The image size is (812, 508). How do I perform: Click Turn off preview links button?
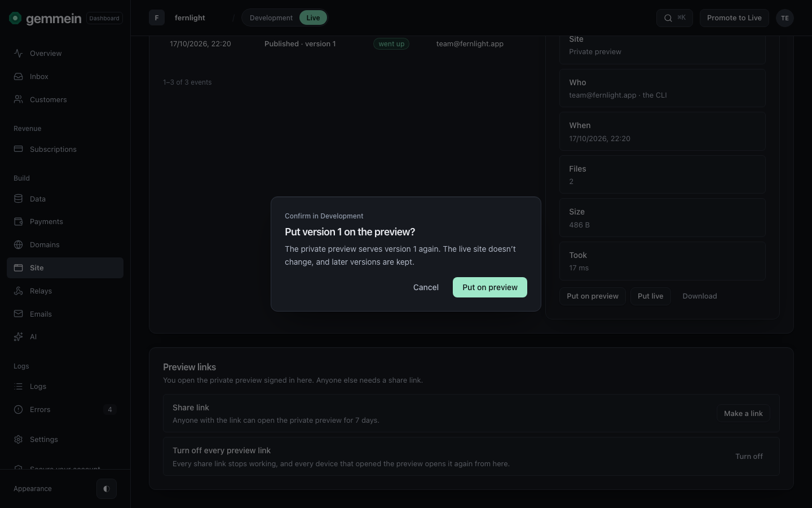(x=749, y=457)
